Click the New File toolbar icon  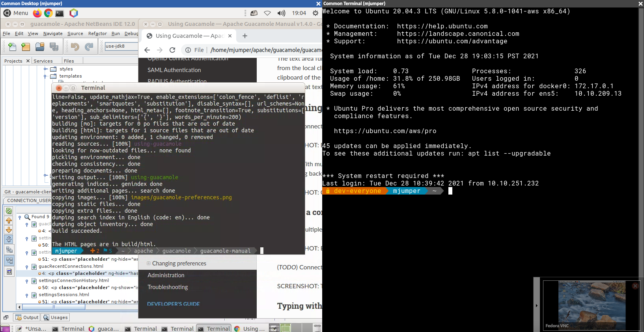12,47
